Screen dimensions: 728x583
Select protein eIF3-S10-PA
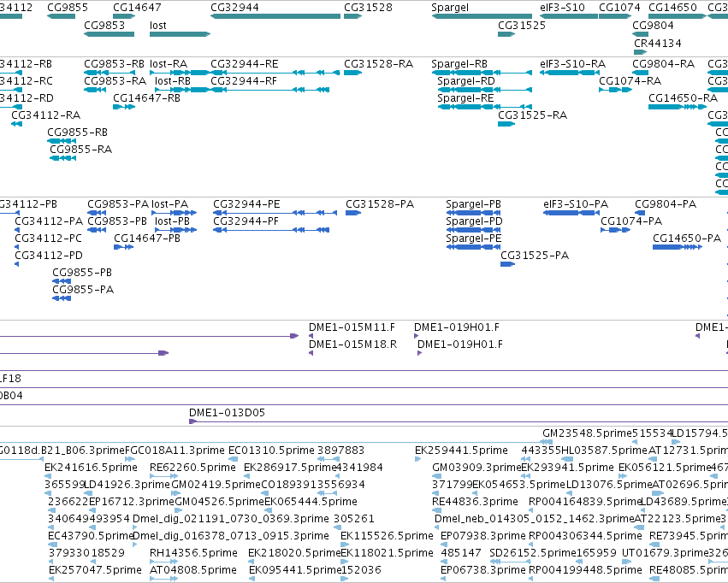pyautogui.click(x=576, y=204)
